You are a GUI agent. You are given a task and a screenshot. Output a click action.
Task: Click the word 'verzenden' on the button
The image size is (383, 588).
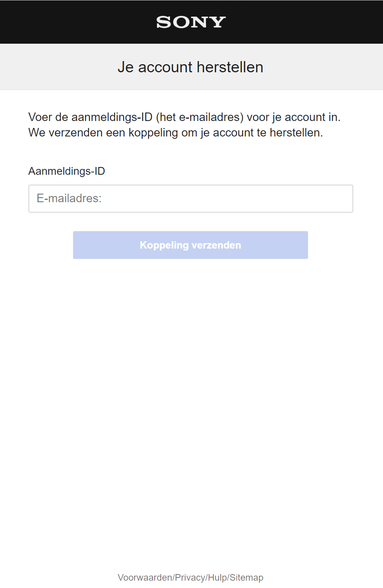click(216, 245)
